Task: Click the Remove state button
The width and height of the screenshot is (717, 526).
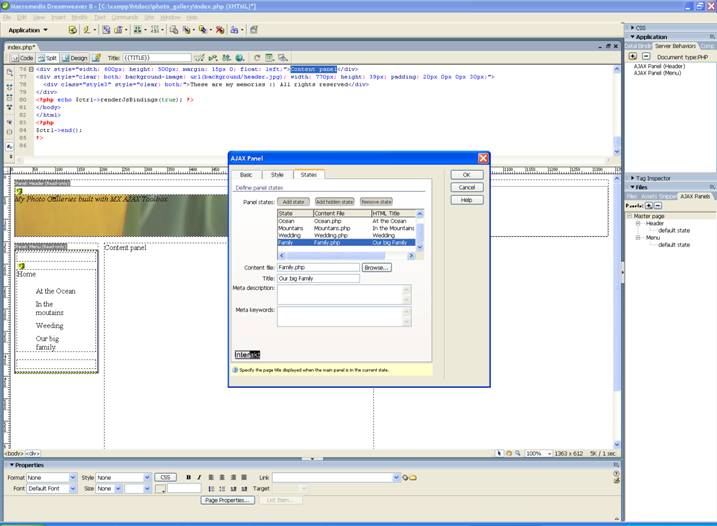Action: pyautogui.click(x=376, y=202)
